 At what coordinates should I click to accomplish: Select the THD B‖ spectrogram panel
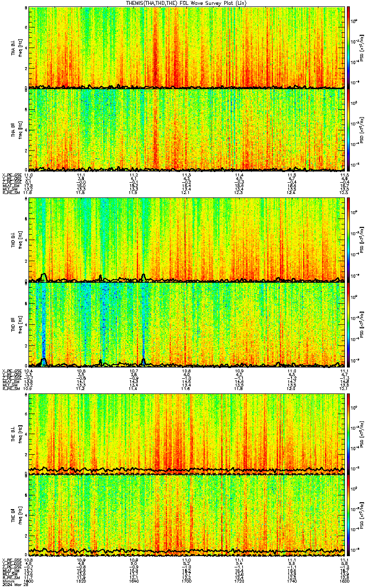187,324
